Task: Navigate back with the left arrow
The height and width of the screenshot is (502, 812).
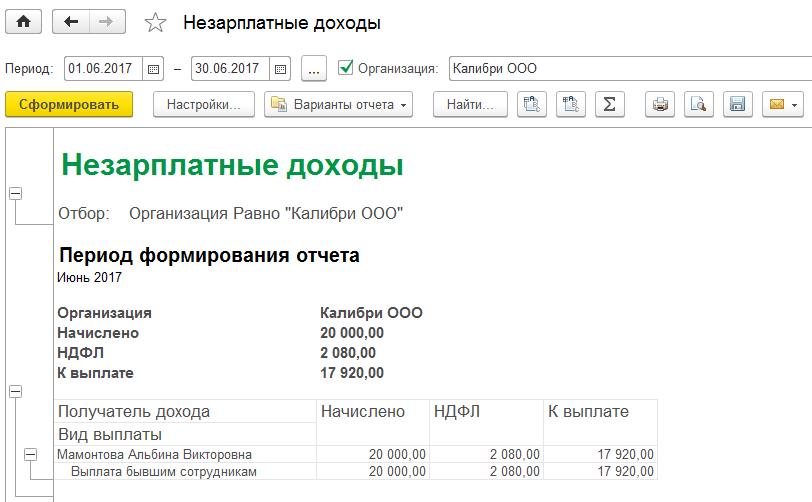Action: 70,22
